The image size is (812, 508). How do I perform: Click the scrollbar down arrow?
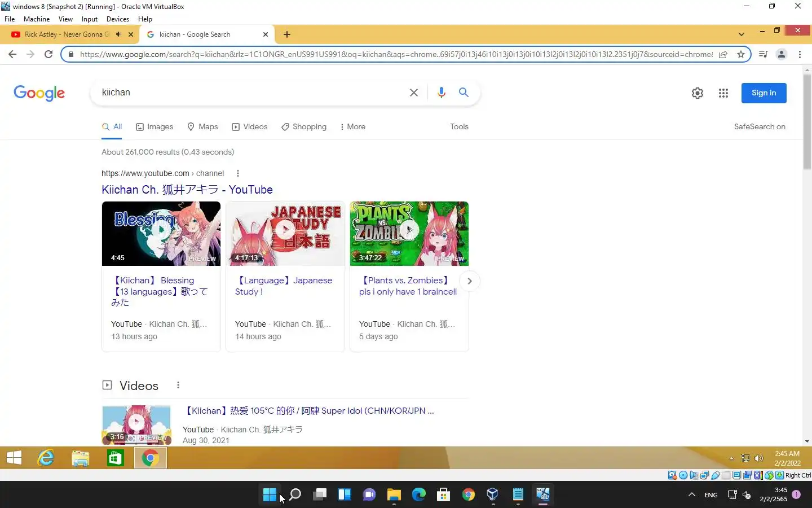(x=807, y=441)
